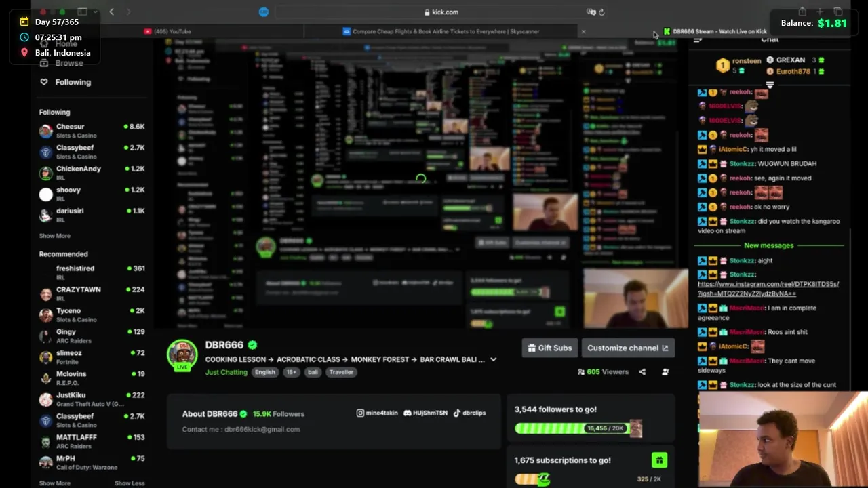868x488 pixels.
Task: Switch to the Skyscanner flights tab
Action: click(441, 31)
